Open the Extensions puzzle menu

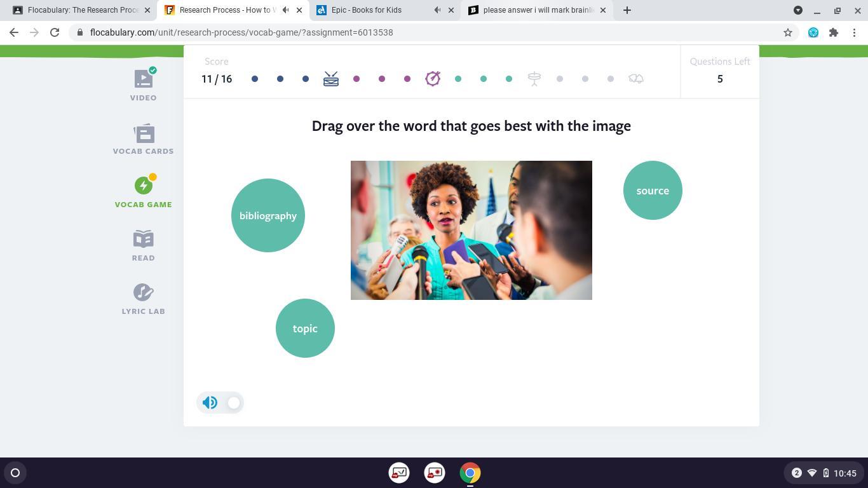[834, 32]
